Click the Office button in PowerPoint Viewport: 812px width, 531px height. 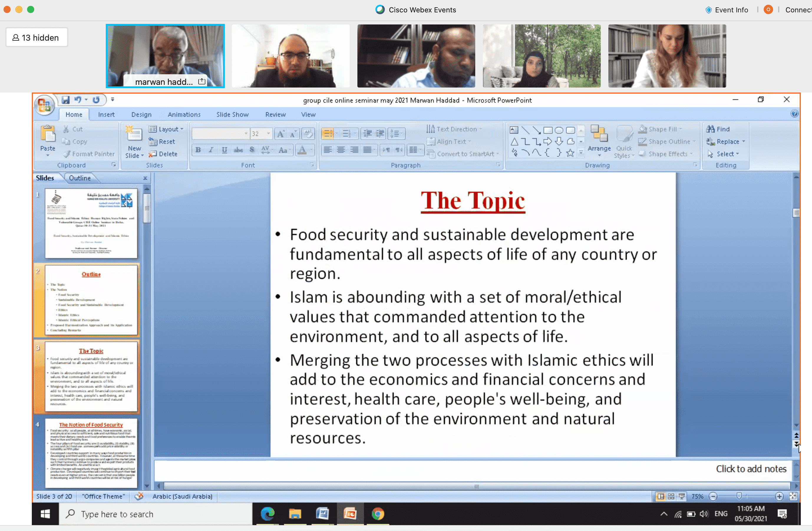click(x=44, y=105)
